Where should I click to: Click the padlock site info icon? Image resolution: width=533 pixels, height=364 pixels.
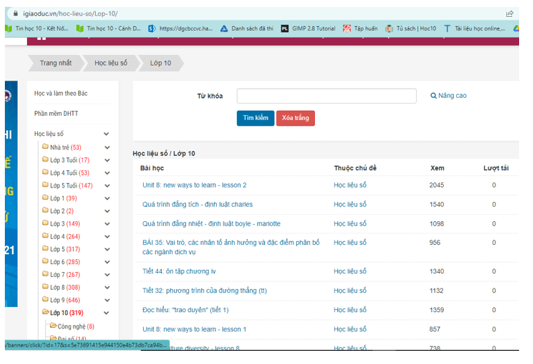click(15, 14)
